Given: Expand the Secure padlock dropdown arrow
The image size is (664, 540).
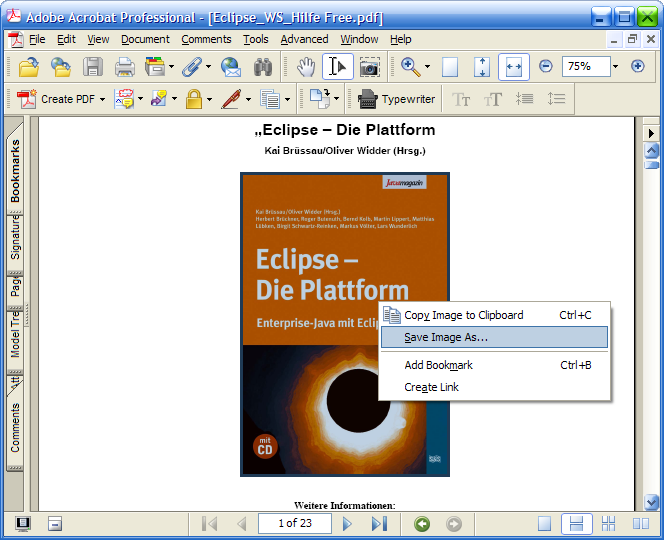Looking at the screenshot, I should [210, 100].
